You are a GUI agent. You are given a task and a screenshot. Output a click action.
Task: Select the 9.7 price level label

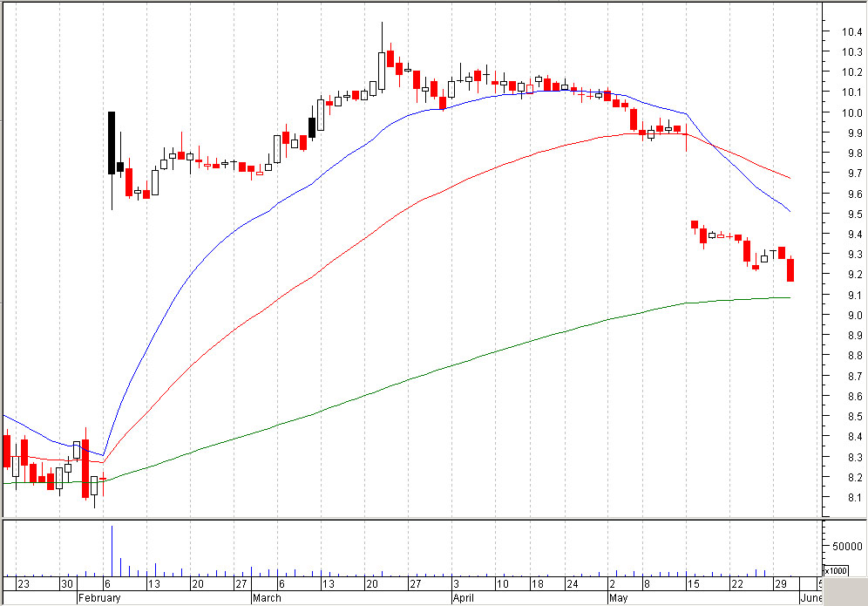click(855, 174)
